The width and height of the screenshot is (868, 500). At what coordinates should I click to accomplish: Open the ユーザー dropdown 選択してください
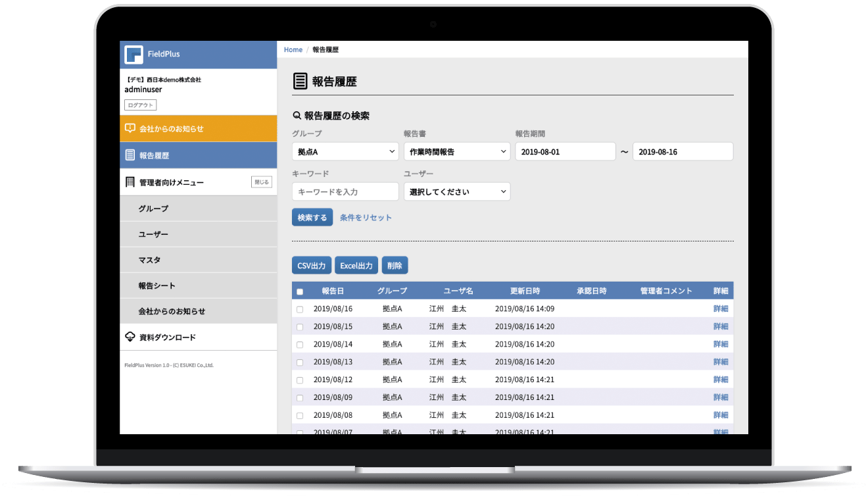pos(457,191)
